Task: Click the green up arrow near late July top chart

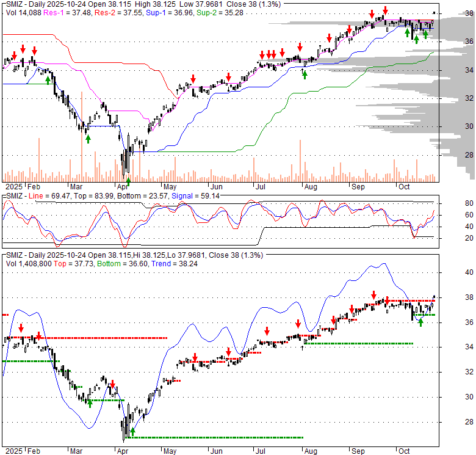Action: (305, 75)
